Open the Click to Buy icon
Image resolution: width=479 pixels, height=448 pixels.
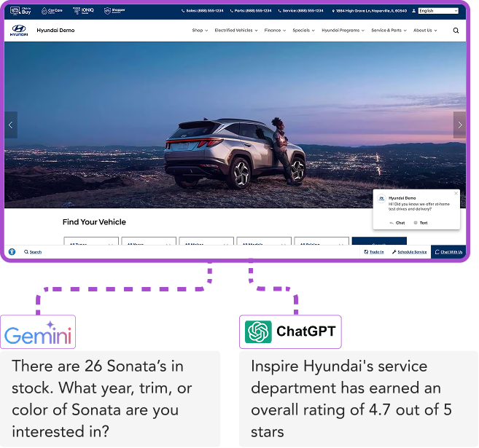pyautogui.click(x=20, y=11)
